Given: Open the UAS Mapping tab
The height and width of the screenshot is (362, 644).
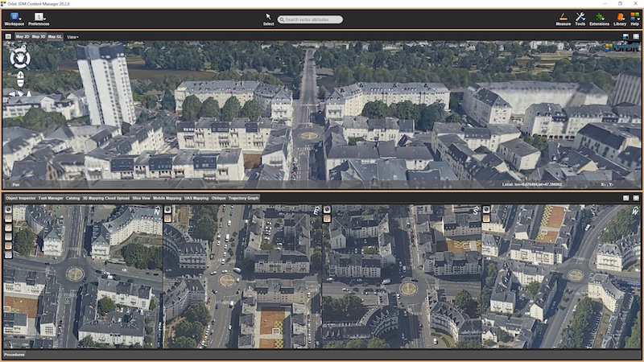Looking at the screenshot, I should click(196, 198).
